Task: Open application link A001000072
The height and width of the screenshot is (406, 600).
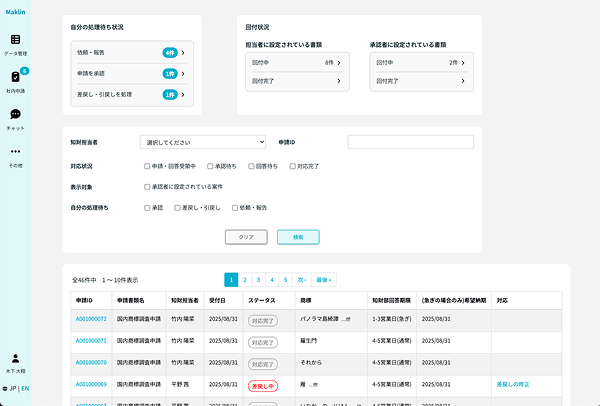Action: (91, 319)
